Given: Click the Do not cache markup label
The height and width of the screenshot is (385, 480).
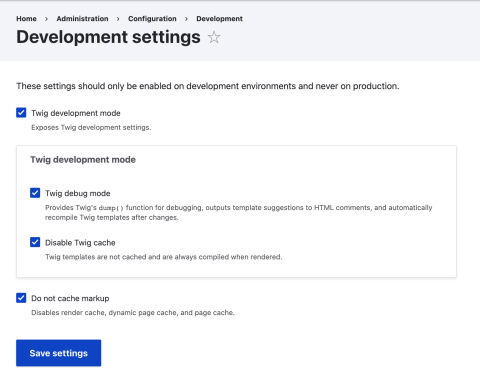Looking at the screenshot, I should pyautogui.click(x=70, y=298).
